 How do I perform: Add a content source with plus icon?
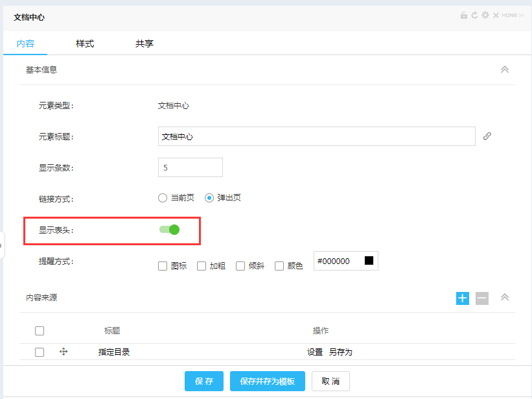[463, 298]
